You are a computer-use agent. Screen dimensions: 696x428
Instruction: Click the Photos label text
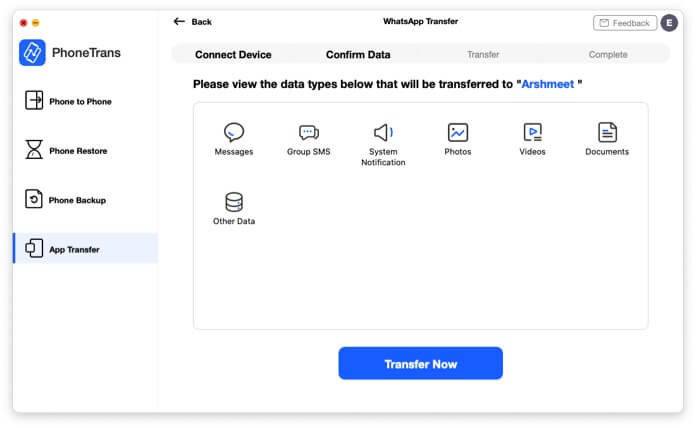pos(458,151)
